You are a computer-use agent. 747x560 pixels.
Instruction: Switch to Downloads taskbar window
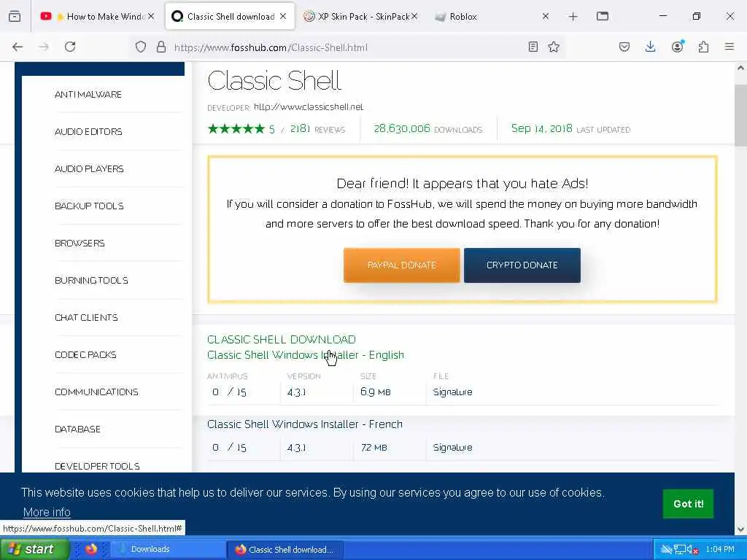(168, 549)
